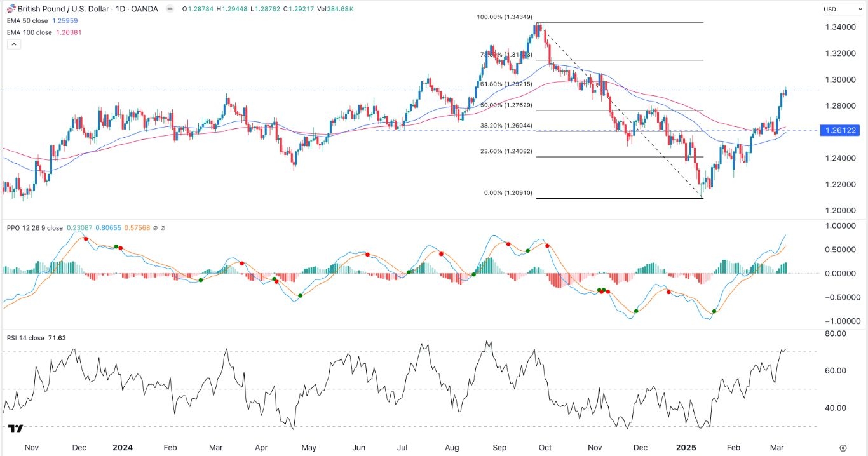
Task: Select the RSI 14 close indicator label
Action: (26, 338)
